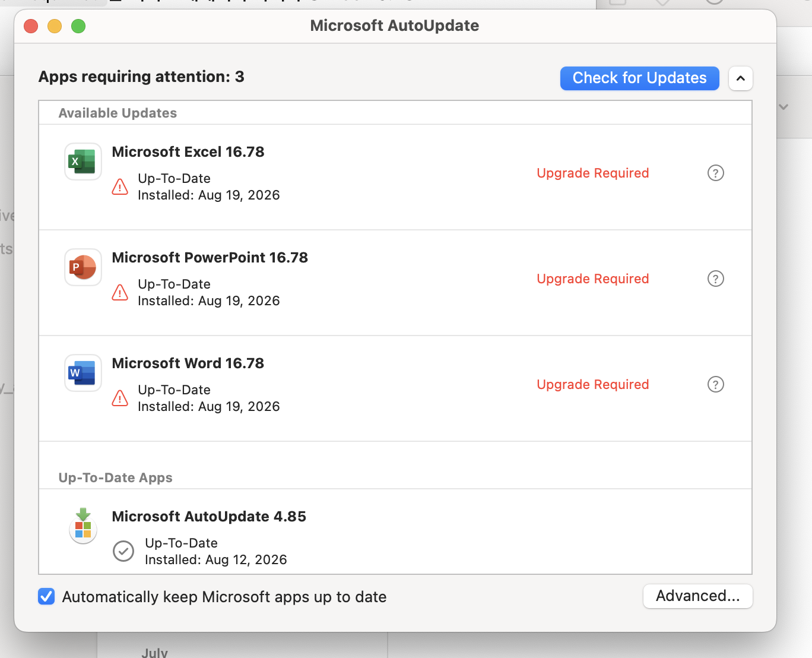Close the Microsoft AutoUpdate window
The width and height of the screenshot is (812, 658).
pos(31,26)
